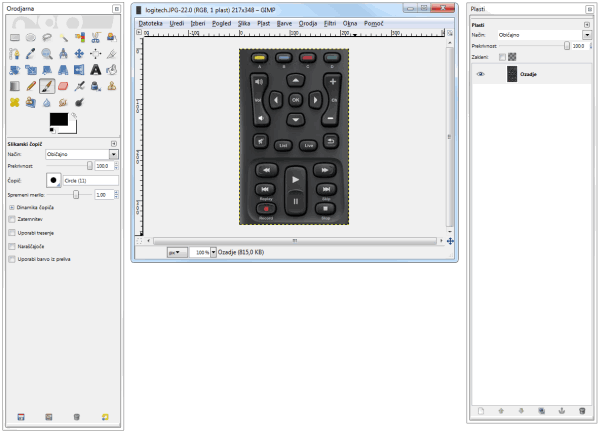The width and height of the screenshot is (600, 432).
Task: Select the Ellipse Select tool
Action: click(x=31, y=37)
